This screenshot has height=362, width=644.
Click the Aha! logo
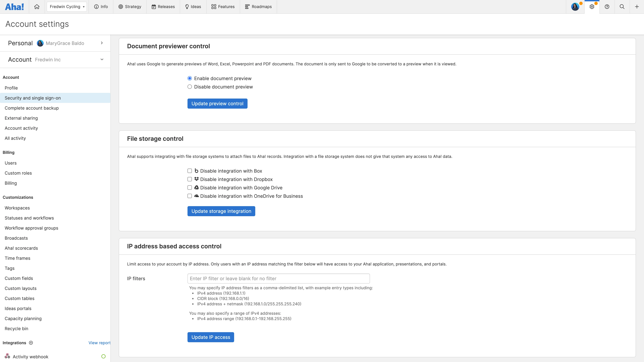(x=14, y=7)
